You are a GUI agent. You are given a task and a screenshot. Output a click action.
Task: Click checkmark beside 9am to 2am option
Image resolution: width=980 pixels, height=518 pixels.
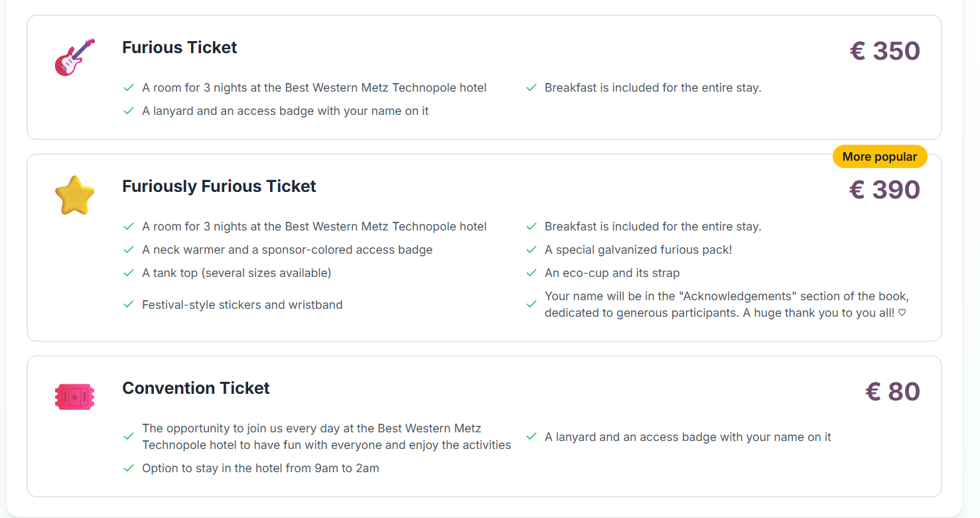tap(129, 468)
